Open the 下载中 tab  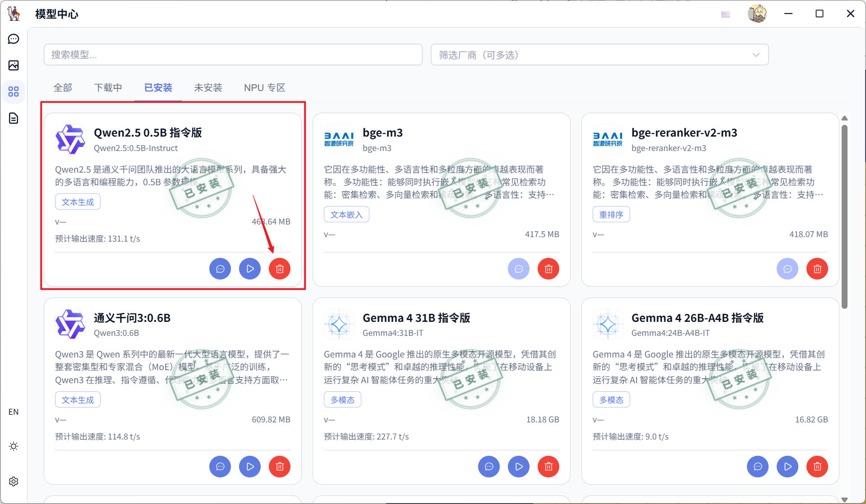(108, 87)
